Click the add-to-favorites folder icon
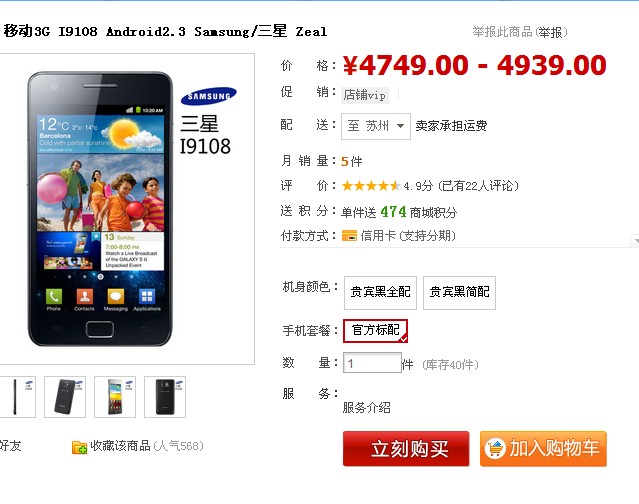Viewport: 639px width, 504px height. 79,447
